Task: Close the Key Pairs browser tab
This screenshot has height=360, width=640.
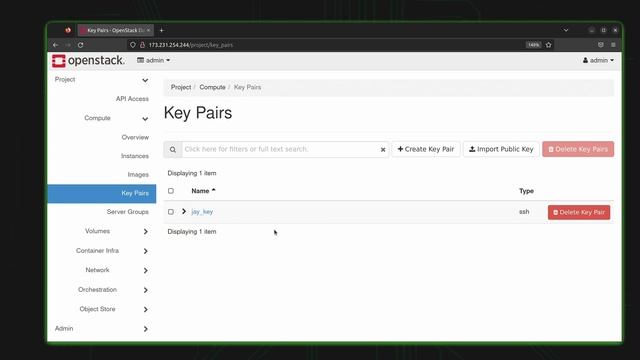Action: pyautogui.click(x=148, y=30)
